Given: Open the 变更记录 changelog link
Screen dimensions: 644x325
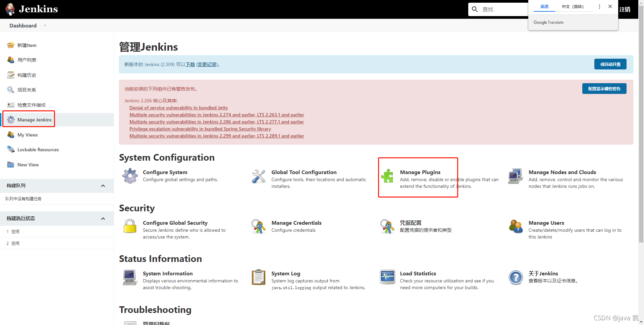Looking at the screenshot, I should [x=207, y=64].
